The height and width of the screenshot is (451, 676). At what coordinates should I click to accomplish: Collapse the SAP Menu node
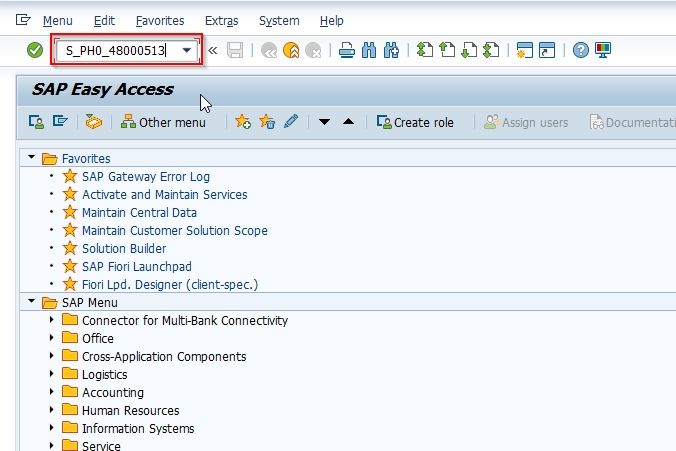(x=31, y=301)
